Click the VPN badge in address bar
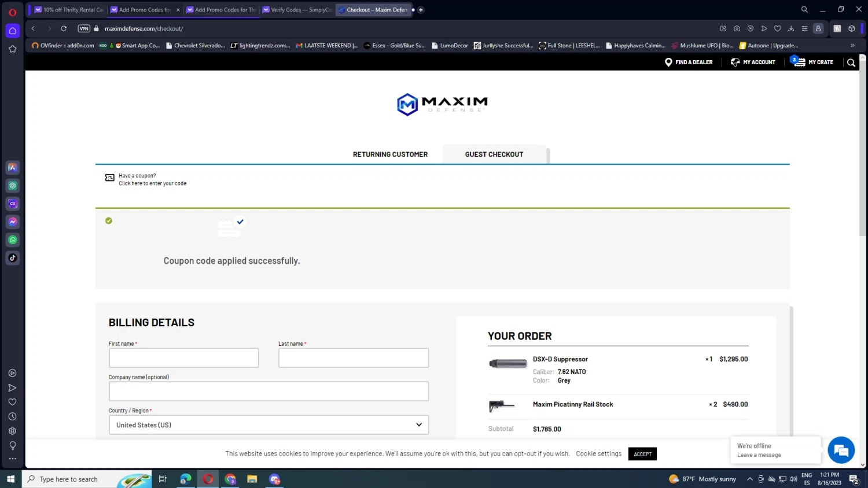 84,28
